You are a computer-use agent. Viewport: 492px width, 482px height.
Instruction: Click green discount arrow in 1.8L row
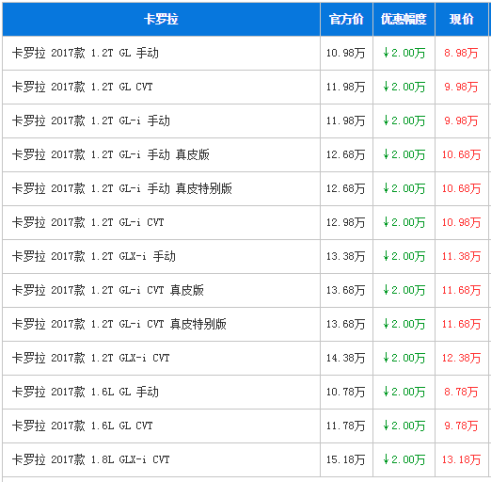tap(386, 459)
